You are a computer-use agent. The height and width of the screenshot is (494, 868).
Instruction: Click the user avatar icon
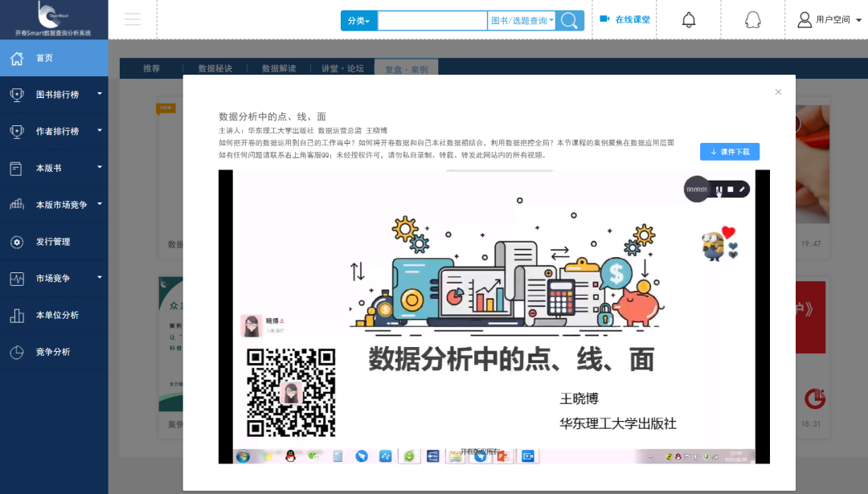pos(805,20)
